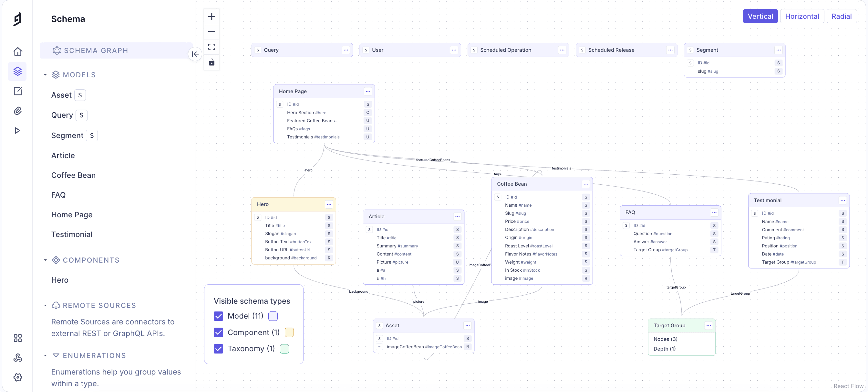Switch layout to Radial

pyautogui.click(x=842, y=16)
